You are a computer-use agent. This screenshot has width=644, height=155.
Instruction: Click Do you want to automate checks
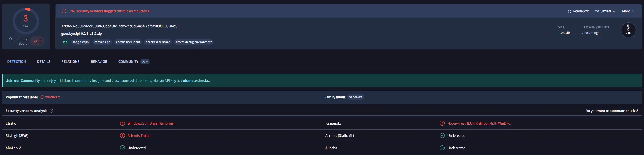[612, 111]
